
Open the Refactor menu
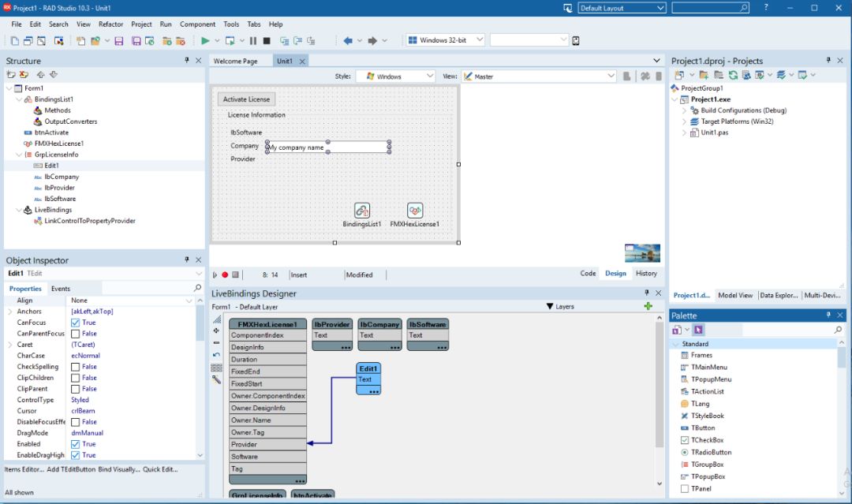coord(110,24)
